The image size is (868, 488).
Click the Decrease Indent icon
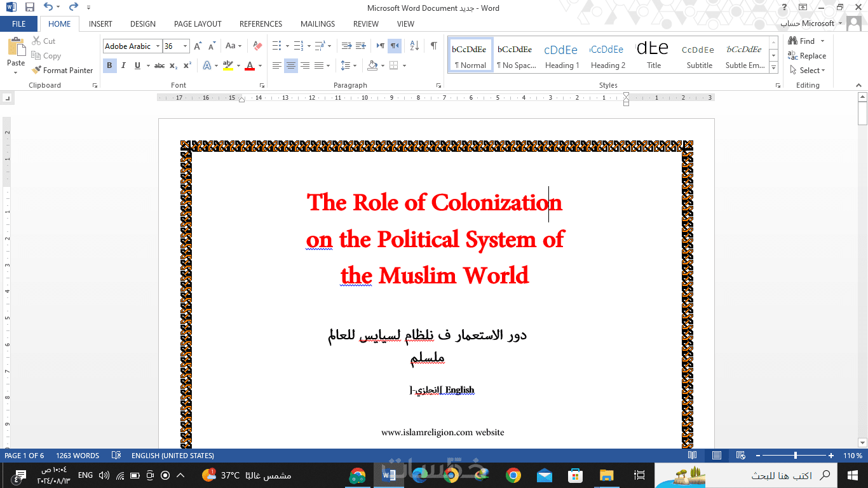click(346, 46)
